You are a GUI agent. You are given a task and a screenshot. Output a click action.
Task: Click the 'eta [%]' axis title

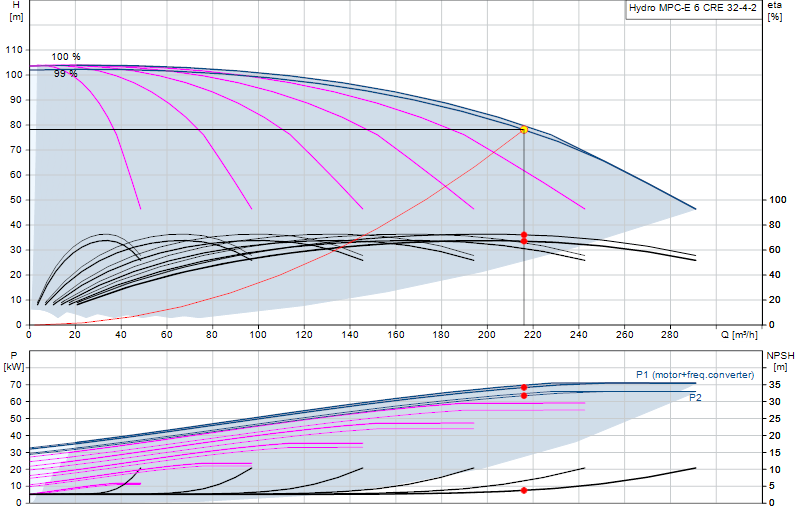(x=774, y=11)
